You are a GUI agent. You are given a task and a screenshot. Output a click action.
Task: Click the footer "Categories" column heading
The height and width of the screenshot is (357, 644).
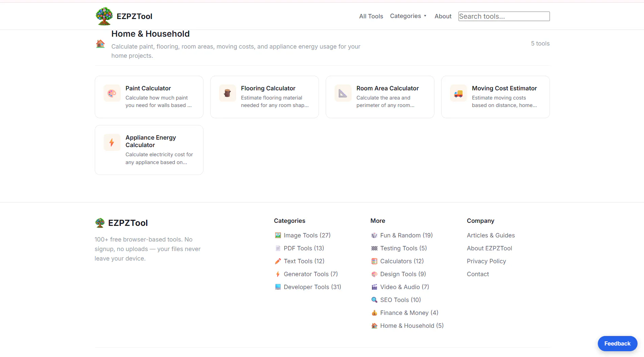pos(289,221)
